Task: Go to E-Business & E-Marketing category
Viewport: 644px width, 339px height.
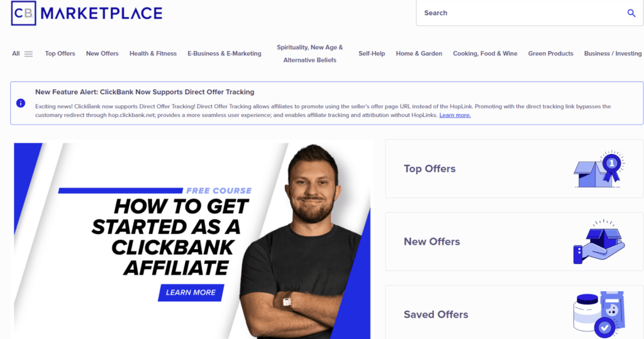Action: coord(225,53)
